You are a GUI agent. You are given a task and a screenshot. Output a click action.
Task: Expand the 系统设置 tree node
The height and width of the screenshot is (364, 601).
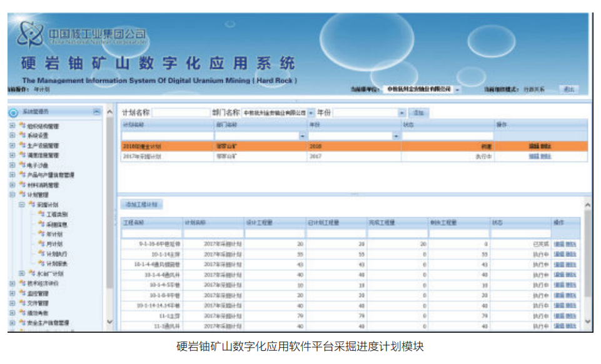pos(13,135)
